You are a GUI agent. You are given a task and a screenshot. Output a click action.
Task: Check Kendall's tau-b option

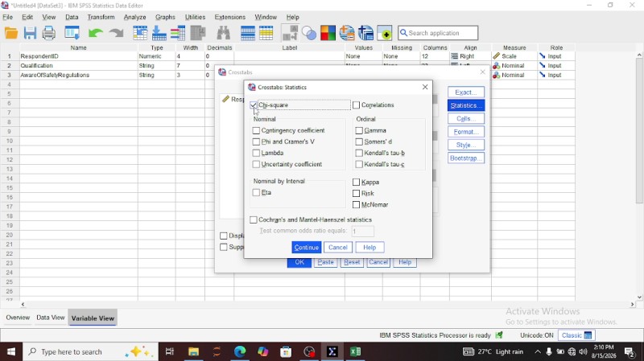[359, 153]
